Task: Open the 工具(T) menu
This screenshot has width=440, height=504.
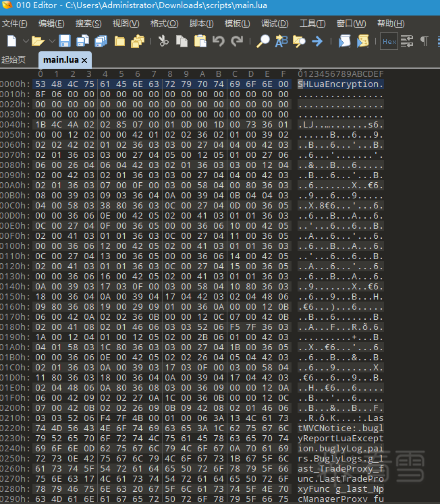Action: (312, 24)
